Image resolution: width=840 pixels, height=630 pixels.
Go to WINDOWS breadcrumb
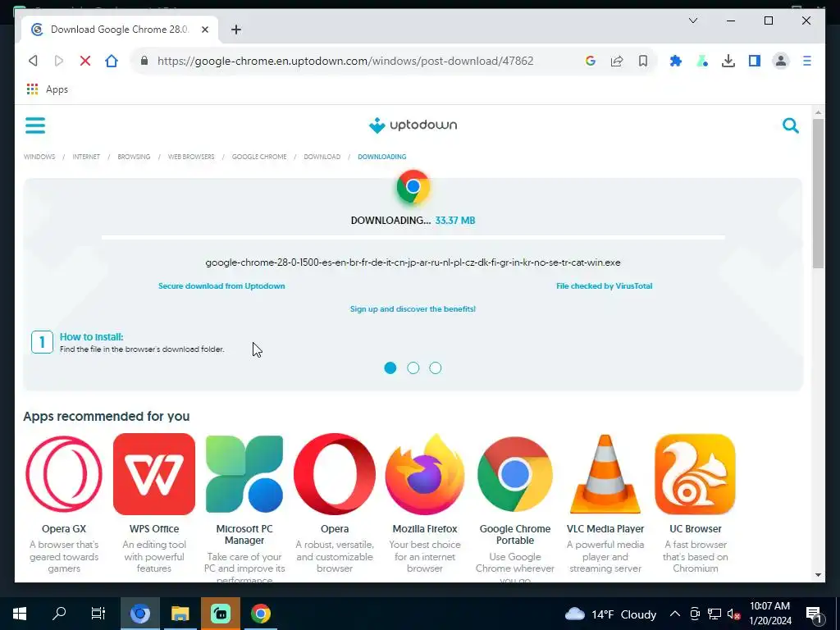[39, 157]
